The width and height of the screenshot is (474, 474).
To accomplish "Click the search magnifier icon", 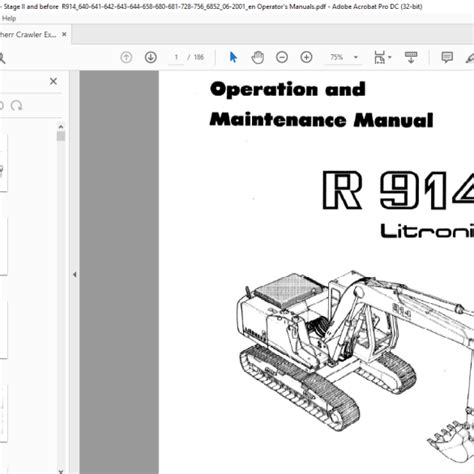I will pos(2,58).
